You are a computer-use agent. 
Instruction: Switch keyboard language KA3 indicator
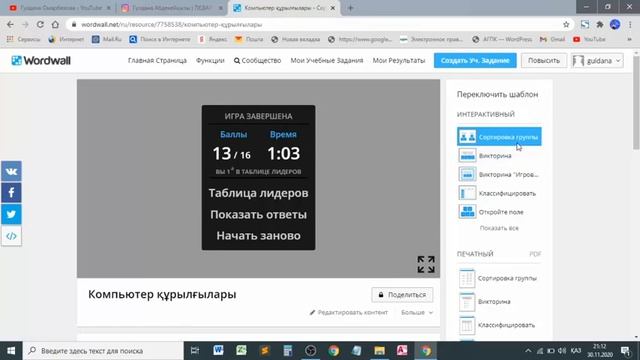pos(576,351)
